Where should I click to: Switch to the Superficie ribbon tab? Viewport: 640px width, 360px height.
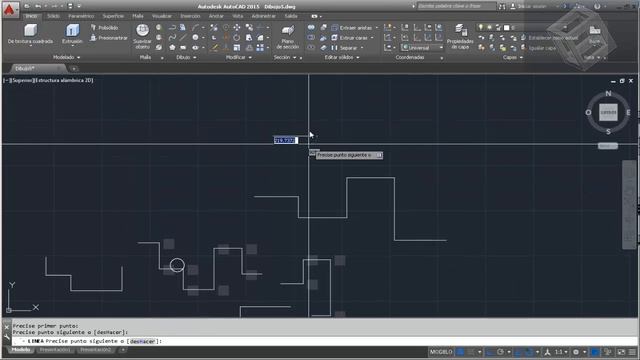pyautogui.click(x=113, y=16)
